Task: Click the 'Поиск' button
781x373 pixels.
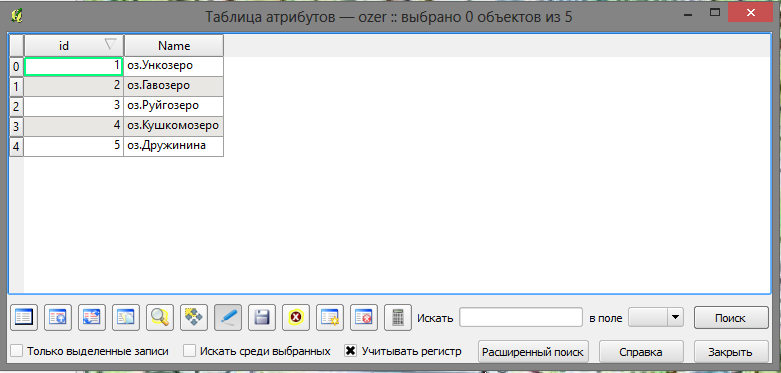Action: [x=731, y=318]
